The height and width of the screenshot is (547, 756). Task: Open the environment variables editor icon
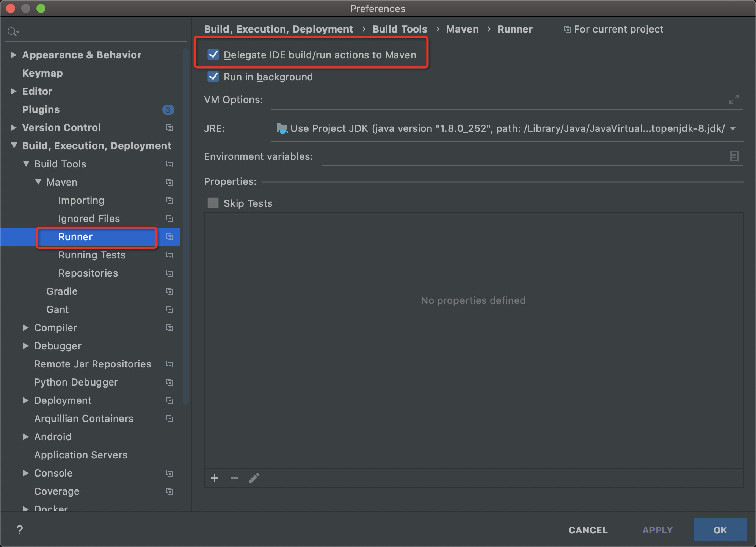coord(734,156)
